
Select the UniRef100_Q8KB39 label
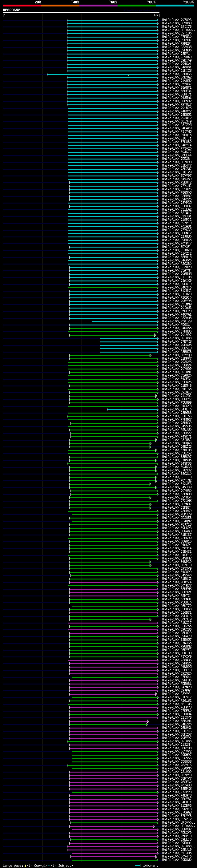coord(177,422)
